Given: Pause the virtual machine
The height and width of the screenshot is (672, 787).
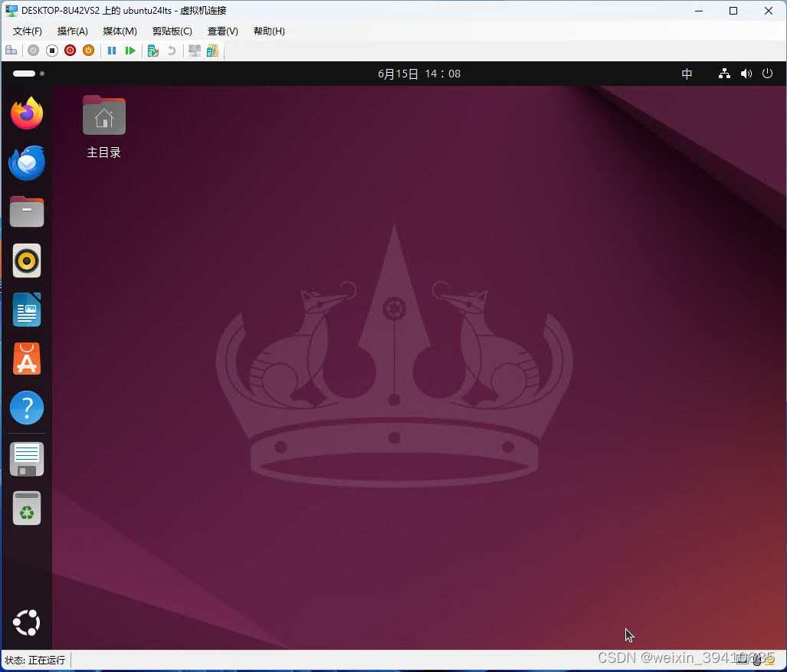Looking at the screenshot, I should click(112, 50).
